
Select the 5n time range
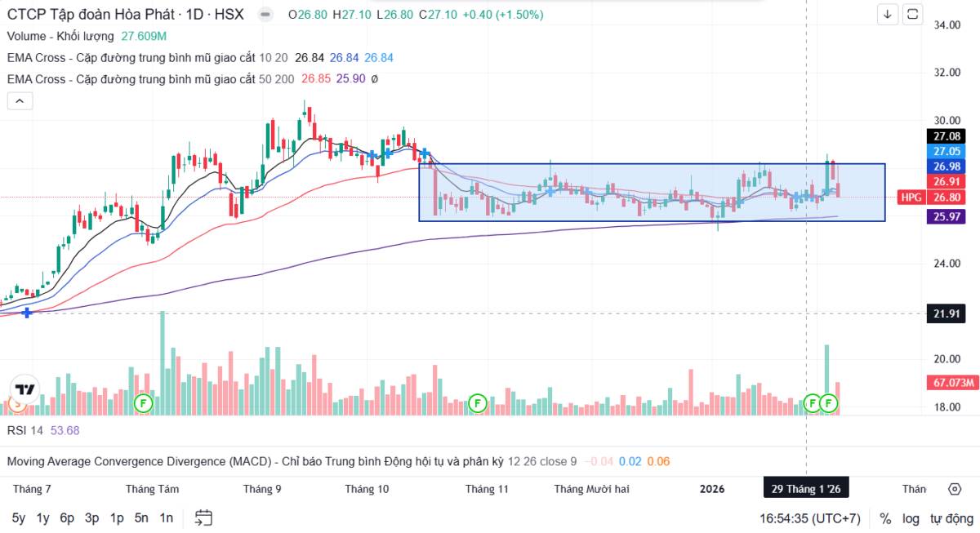tap(141, 517)
